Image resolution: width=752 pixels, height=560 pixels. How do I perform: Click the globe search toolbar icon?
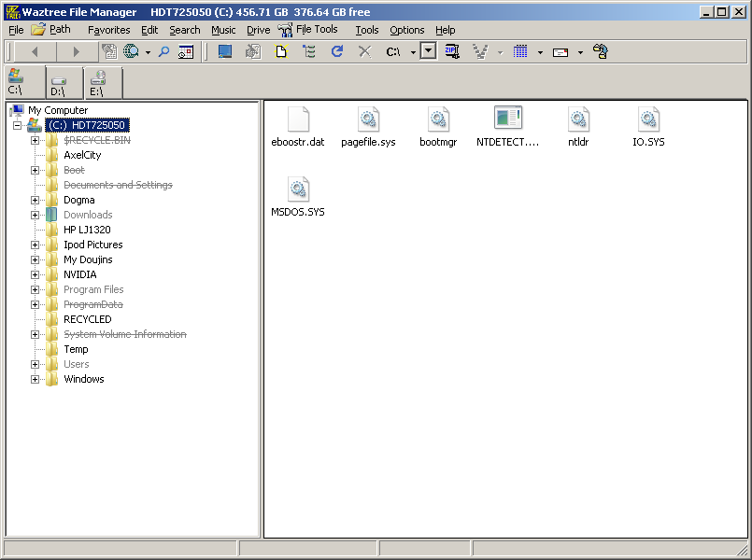[x=131, y=51]
